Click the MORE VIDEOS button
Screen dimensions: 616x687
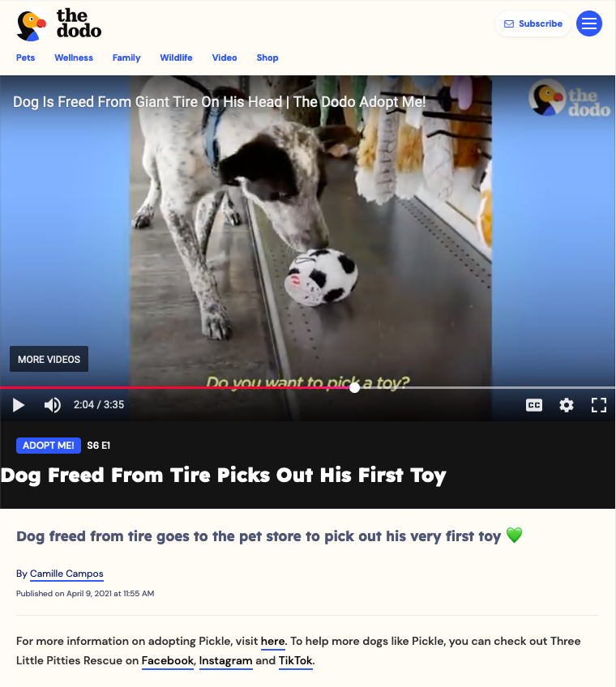tap(49, 359)
